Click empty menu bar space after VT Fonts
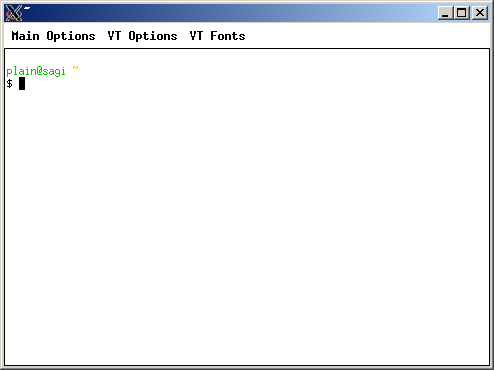Viewport: 494px width, 370px height. [x=367, y=36]
